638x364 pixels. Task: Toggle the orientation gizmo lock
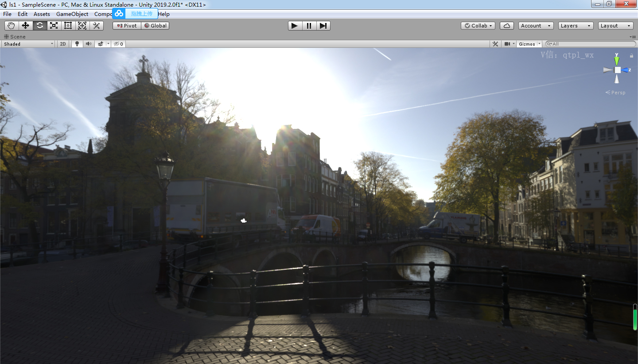point(631,56)
